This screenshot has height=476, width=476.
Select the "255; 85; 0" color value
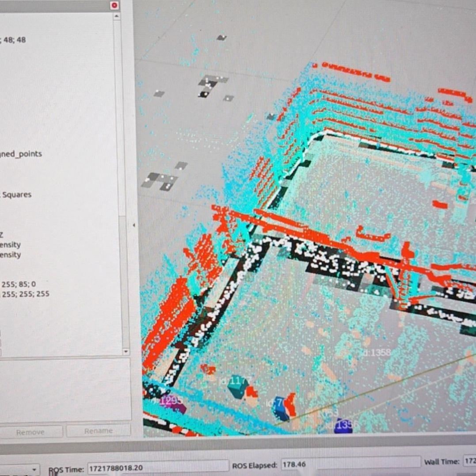(19, 284)
